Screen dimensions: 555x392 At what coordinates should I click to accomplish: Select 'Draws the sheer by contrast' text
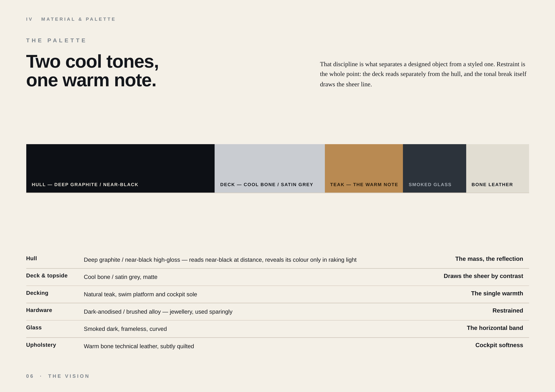(483, 276)
